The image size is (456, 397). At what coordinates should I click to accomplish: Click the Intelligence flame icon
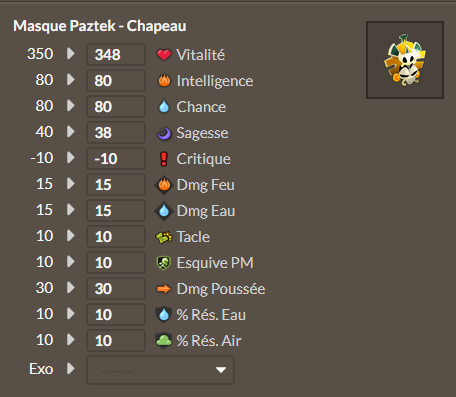[x=164, y=81]
